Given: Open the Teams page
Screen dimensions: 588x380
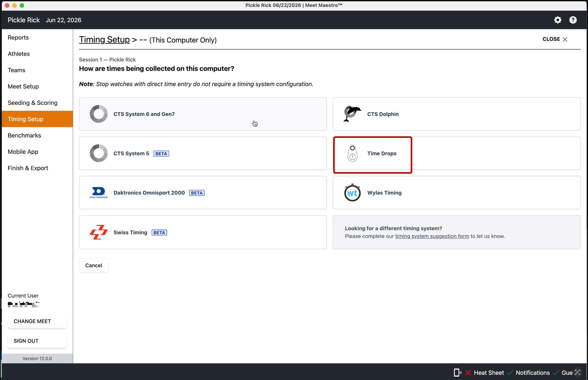Looking at the screenshot, I should 37,70.
